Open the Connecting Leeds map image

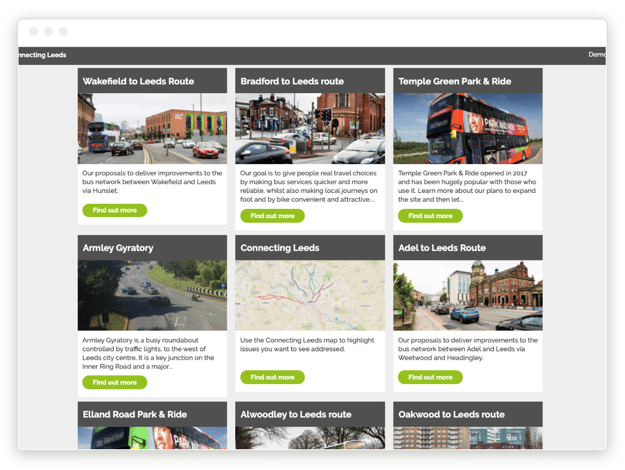[310, 295]
